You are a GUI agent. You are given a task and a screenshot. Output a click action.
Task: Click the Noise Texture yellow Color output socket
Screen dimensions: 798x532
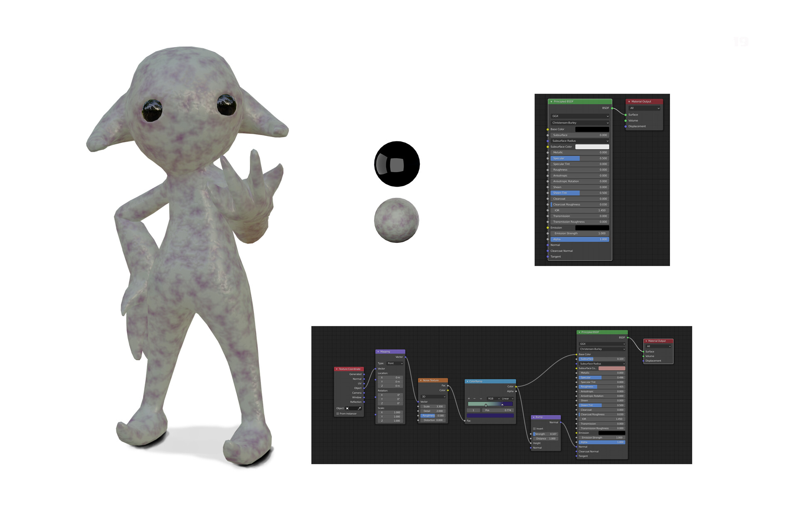click(x=448, y=390)
